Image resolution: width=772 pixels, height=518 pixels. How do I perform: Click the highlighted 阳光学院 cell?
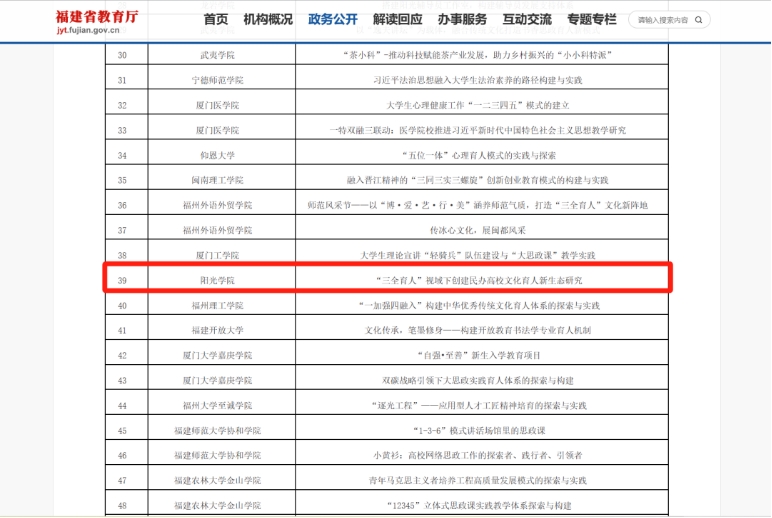[x=217, y=280]
